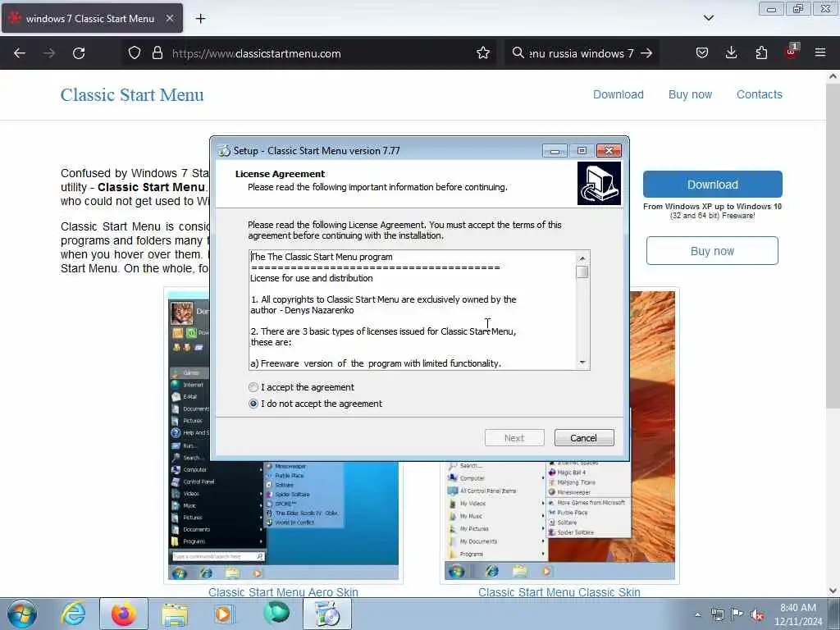This screenshot has height=630, width=840.
Task: Open the Contacts nav link
Action: pyautogui.click(x=759, y=94)
